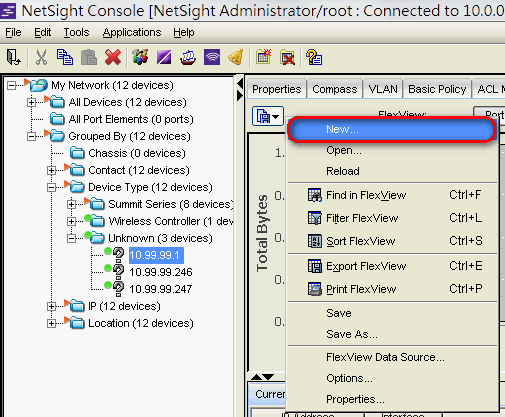Click the ship toolbar application icon

click(x=188, y=57)
